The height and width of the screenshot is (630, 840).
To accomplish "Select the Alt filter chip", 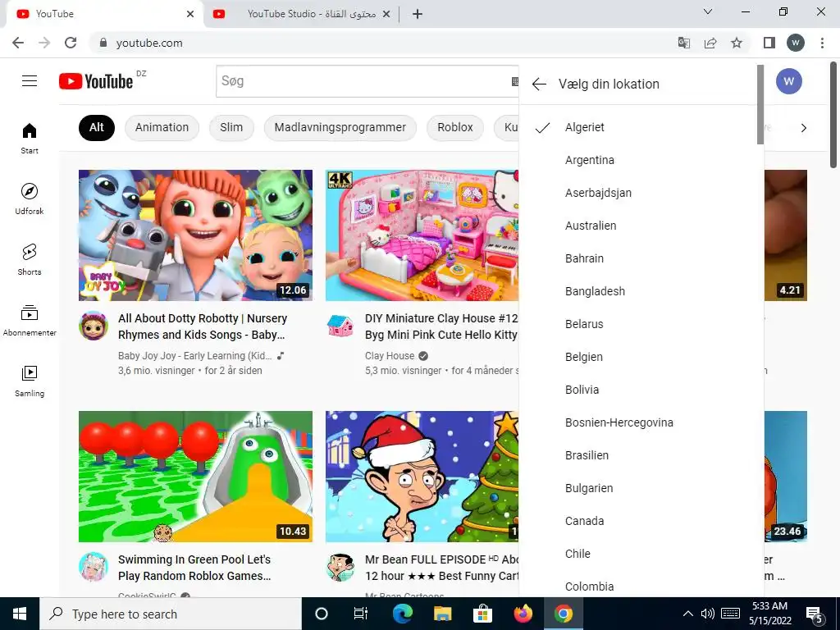I will coord(97,127).
